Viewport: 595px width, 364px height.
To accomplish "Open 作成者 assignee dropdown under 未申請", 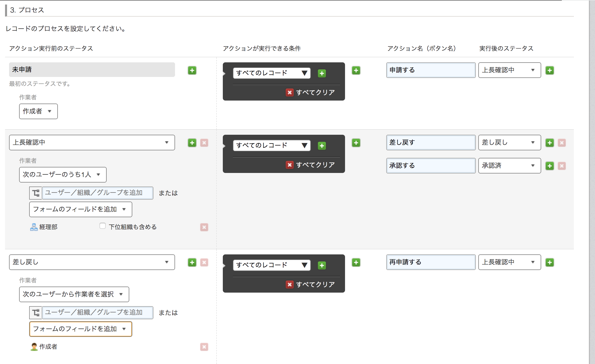I will (38, 111).
